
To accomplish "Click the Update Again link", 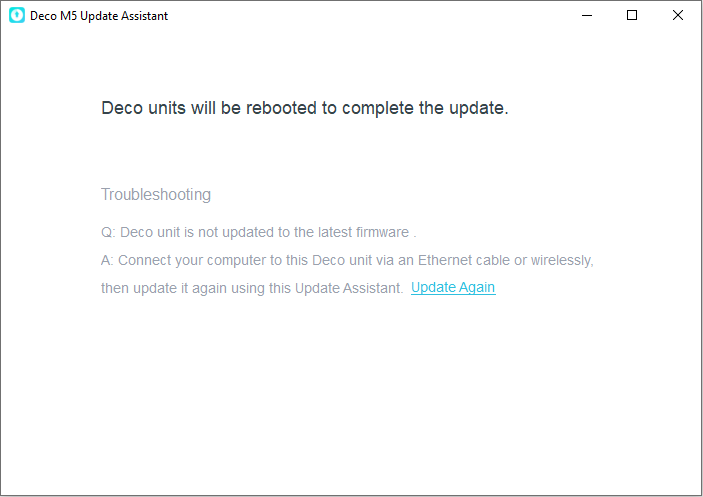I will (x=453, y=287).
